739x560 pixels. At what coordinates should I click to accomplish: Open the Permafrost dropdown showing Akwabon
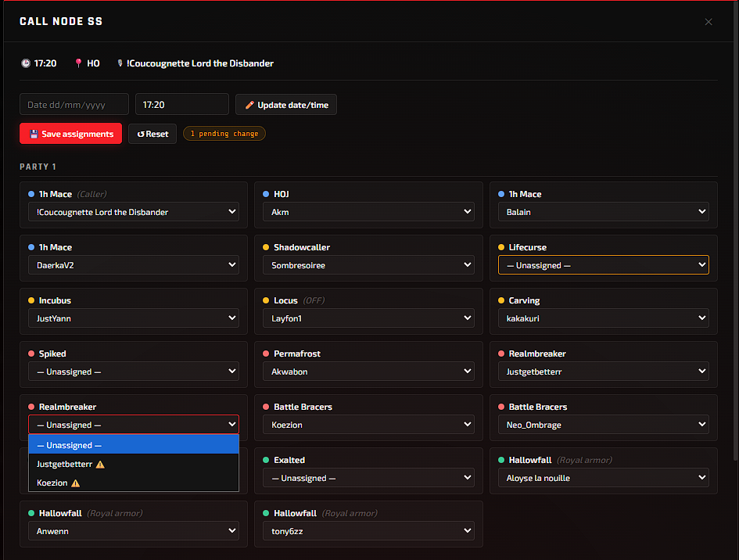pos(368,372)
